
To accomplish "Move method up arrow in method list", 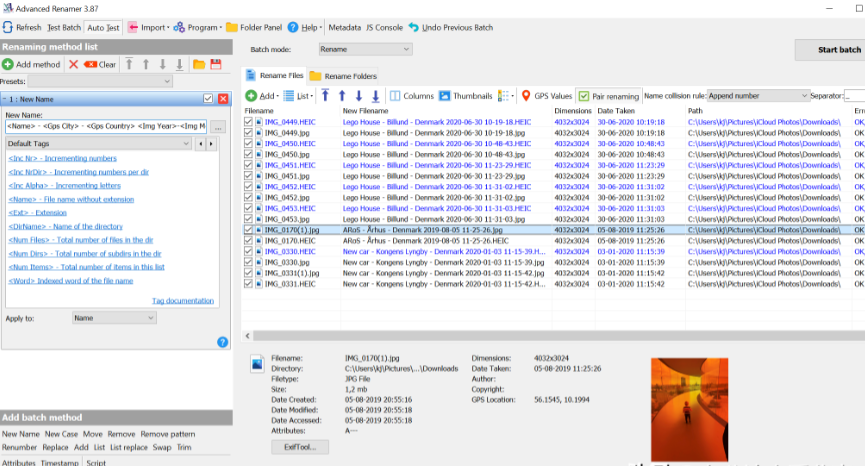I will 146,65.
